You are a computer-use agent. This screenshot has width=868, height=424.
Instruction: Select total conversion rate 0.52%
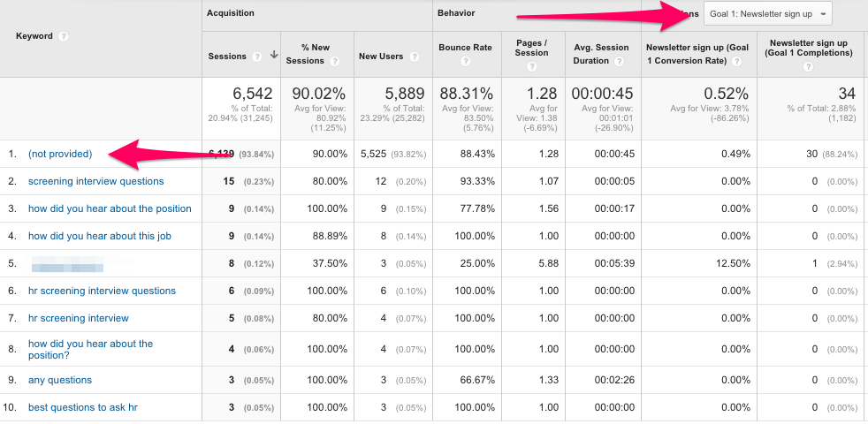pos(727,94)
